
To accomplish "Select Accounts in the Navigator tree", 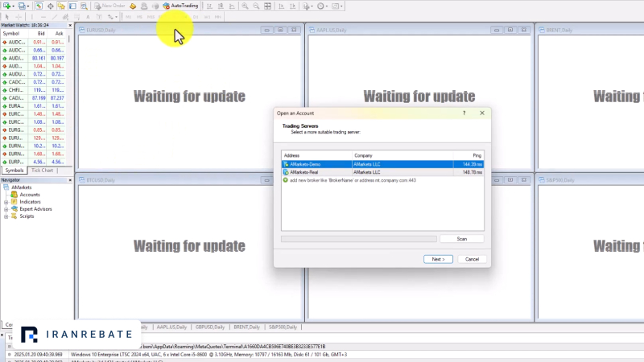I will [30, 195].
